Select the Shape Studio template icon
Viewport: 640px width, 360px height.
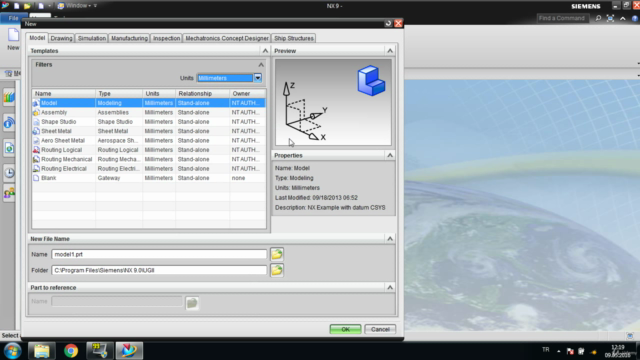pyautogui.click(x=36, y=122)
